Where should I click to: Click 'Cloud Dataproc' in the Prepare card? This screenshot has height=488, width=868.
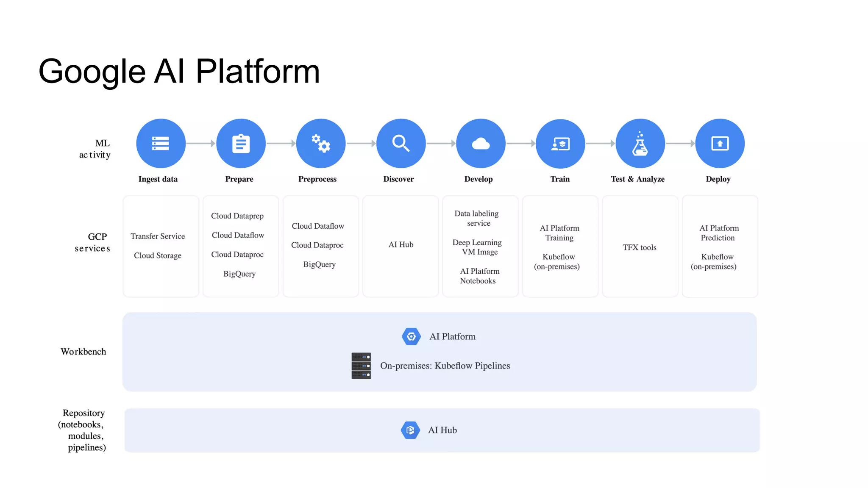tap(237, 255)
